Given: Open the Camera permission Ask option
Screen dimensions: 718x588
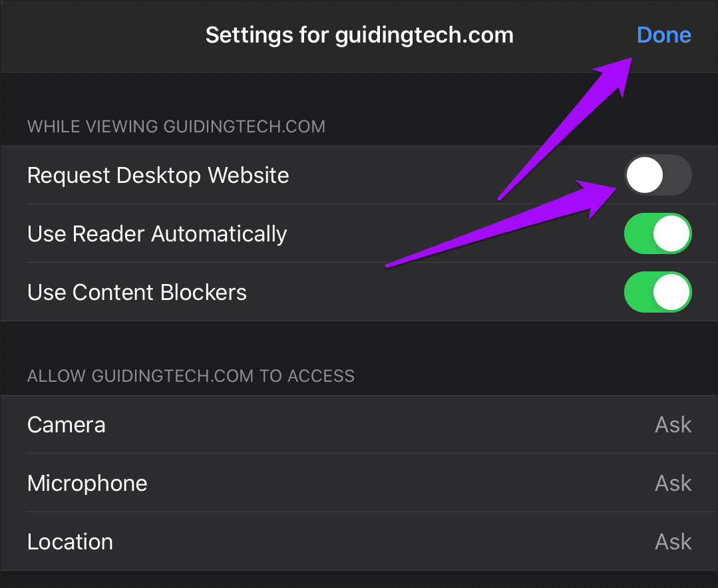Looking at the screenshot, I should point(673,425).
